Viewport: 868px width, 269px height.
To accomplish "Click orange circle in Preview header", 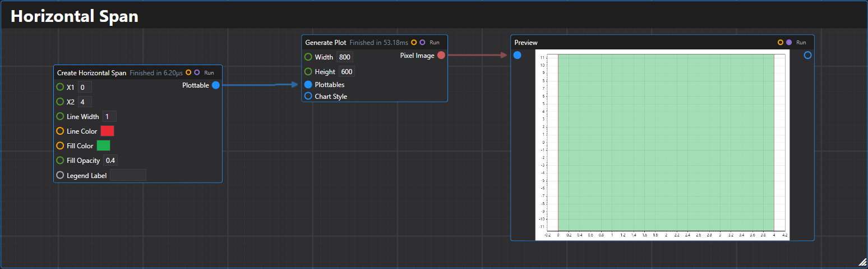I will coord(781,42).
